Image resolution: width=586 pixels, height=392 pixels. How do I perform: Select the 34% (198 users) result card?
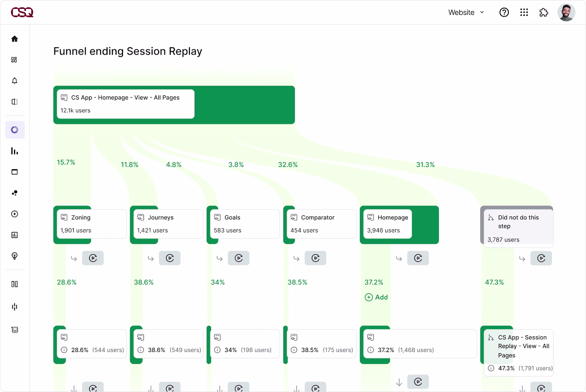[x=245, y=344]
